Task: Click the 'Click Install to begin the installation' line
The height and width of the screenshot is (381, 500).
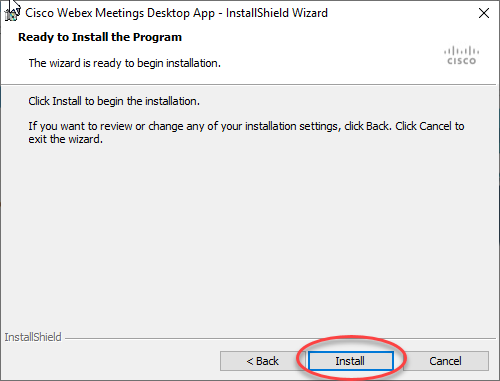Action: point(114,101)
